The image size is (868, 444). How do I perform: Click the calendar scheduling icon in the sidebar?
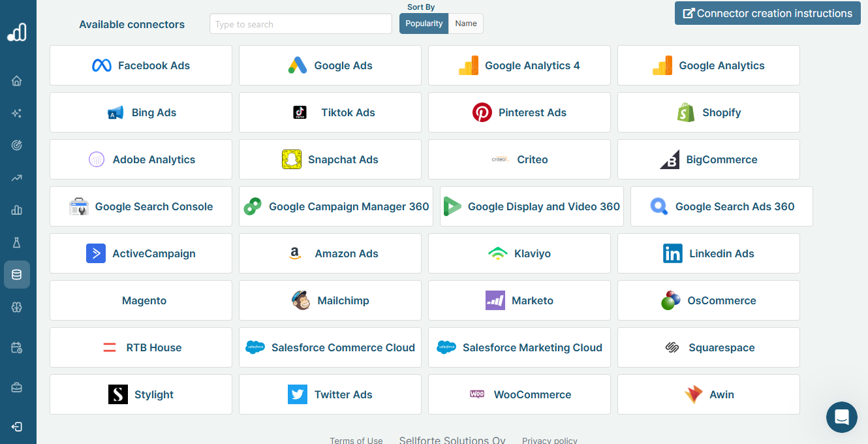18,347
